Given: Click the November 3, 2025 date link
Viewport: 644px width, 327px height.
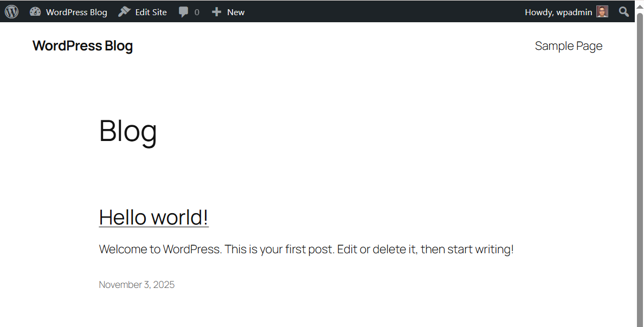Looking at the screenshot, I should tap(137, 285).
